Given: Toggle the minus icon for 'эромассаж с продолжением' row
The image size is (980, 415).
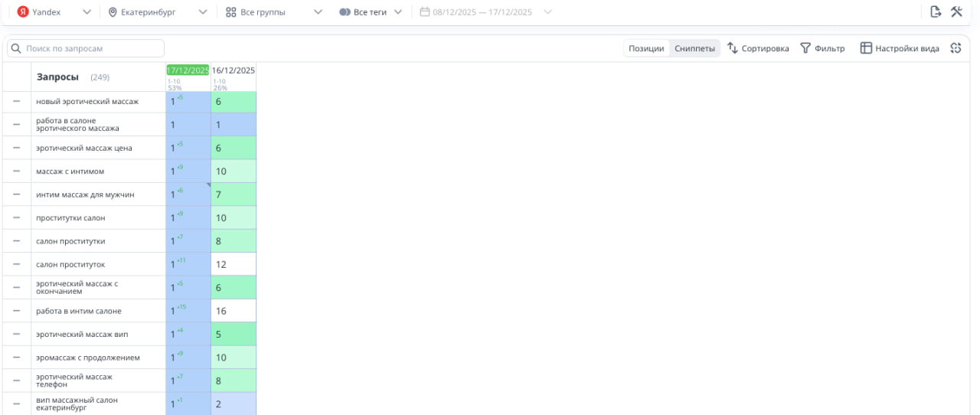Looking at the screenshot, I should (x=16, y=357).
